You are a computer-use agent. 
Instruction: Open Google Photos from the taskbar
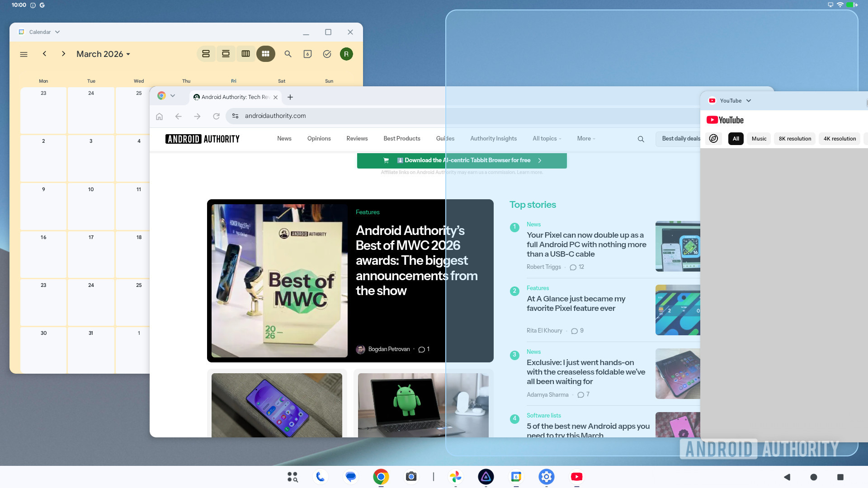[456, 477]
